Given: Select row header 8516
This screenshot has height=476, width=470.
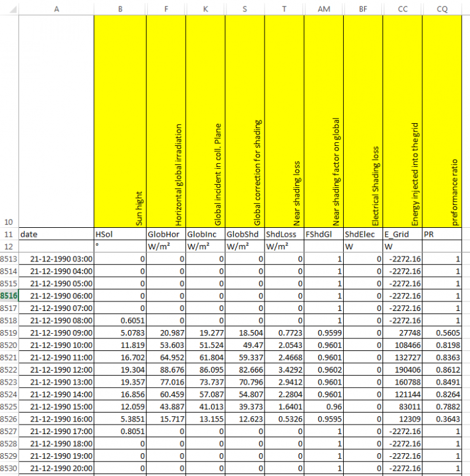Looking at the screenshot, I should (9, 296).
